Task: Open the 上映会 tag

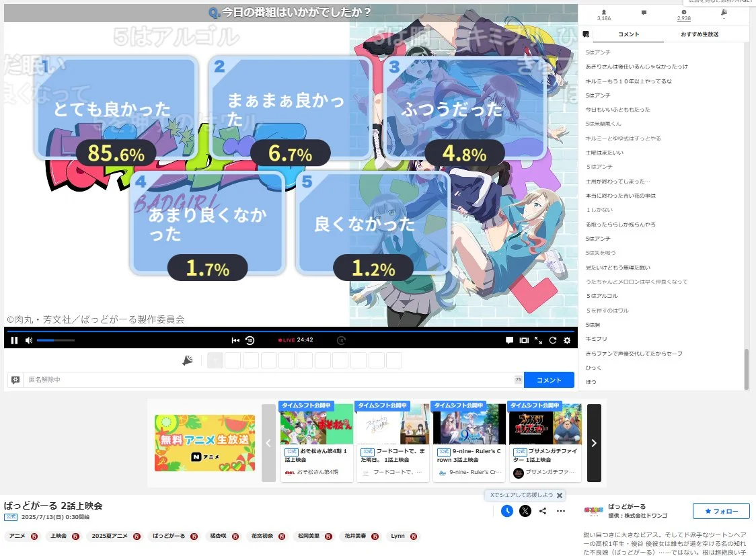Action: pyautogui.click(x=59, y=536)
